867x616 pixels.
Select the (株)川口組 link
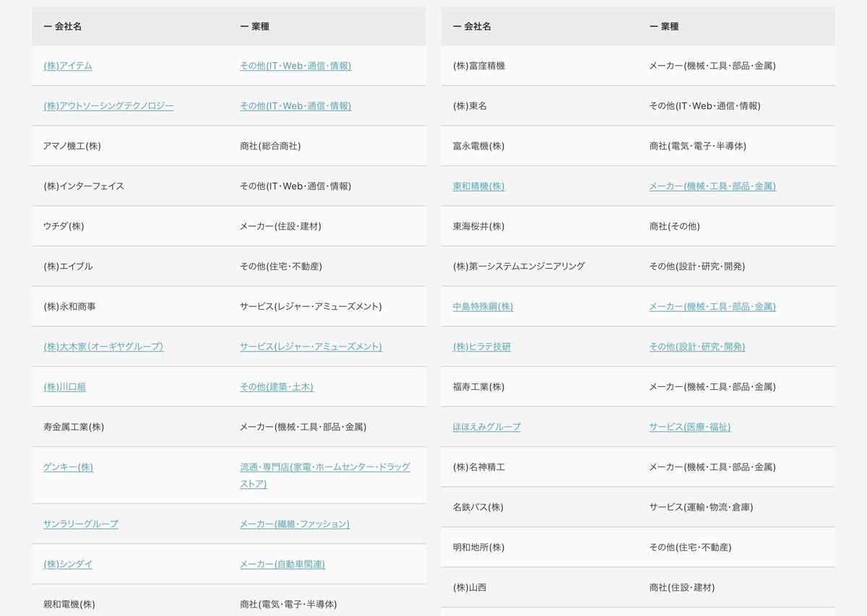tap(64, 386)
